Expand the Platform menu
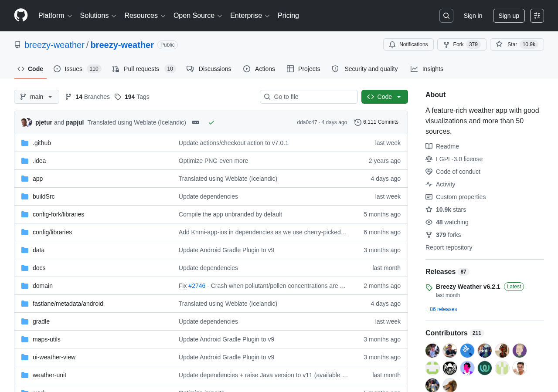The image size is (558, 392). pyautogui.click(x=55, y=16)
